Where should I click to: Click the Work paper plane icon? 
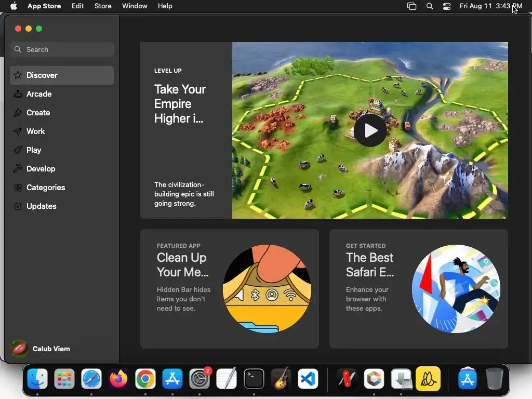tap(18, 131)
